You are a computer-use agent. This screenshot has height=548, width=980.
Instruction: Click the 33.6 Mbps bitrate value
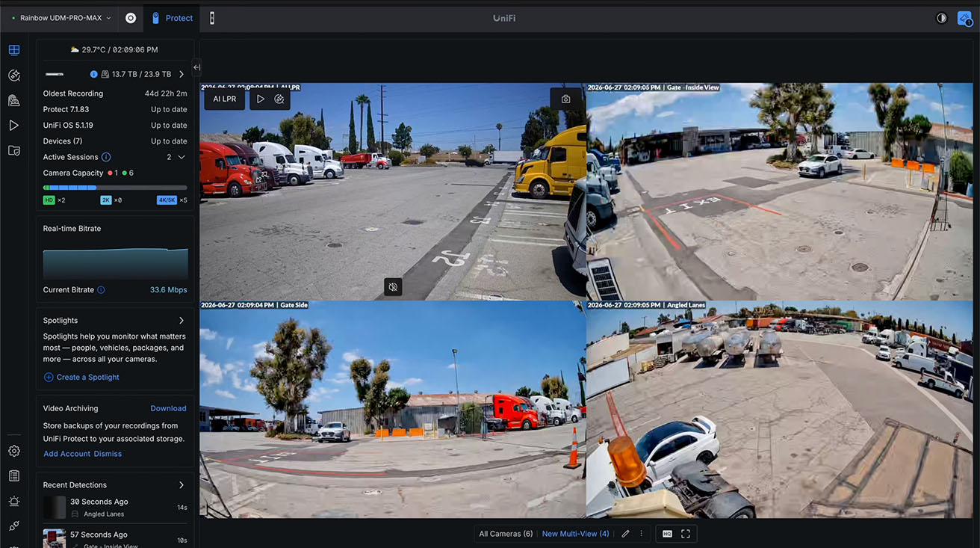click(168, 290)
